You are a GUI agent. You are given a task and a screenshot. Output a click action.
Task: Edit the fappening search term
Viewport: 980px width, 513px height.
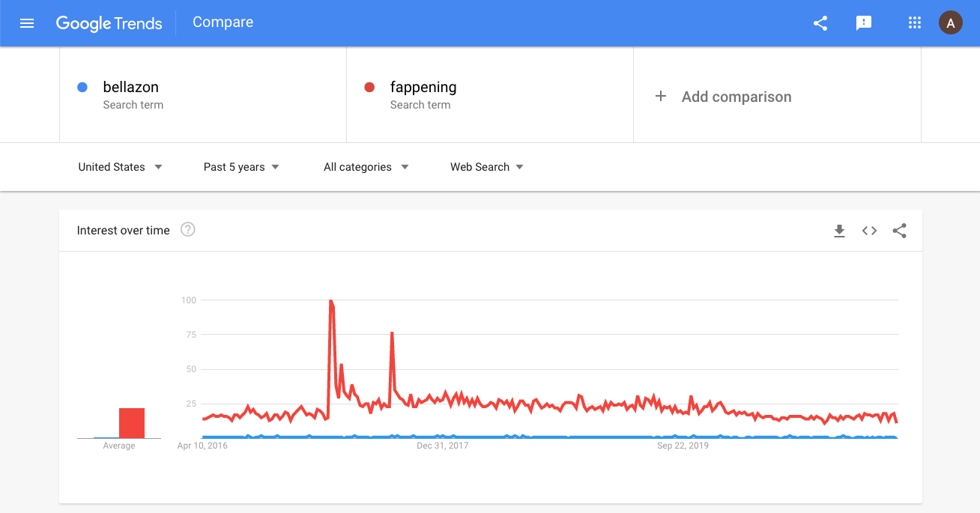coord(423,88)
